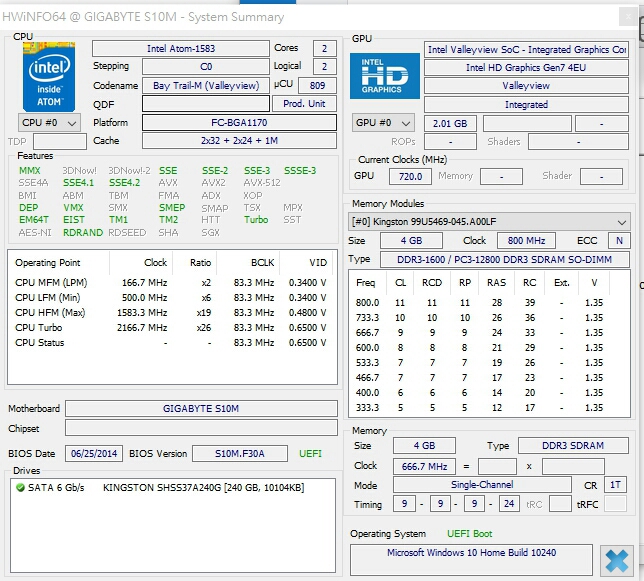Click the green UEFI label next to BIOS version
644x581 pixels.
coord(310,454)
